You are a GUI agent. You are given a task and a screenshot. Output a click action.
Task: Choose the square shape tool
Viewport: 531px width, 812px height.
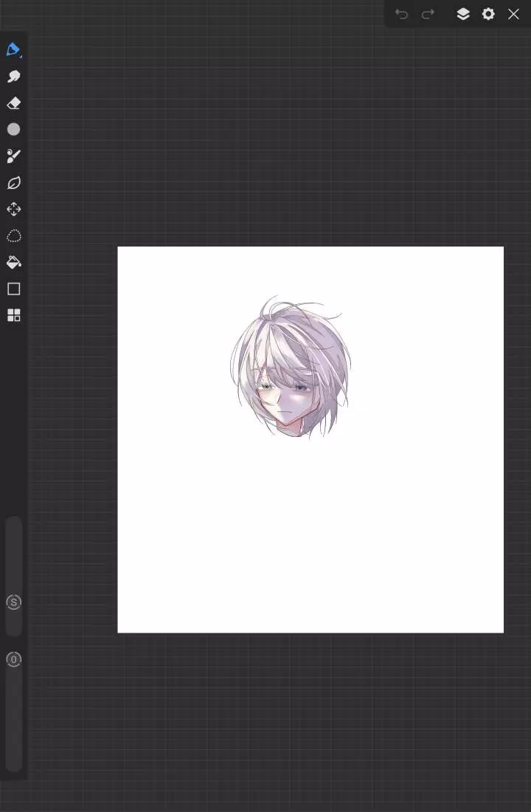click(13, 289)
